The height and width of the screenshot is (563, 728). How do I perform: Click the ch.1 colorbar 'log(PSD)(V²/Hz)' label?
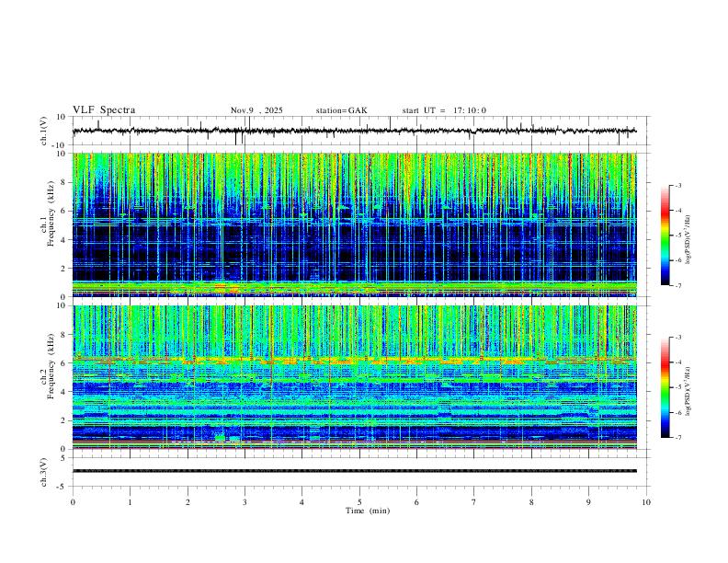tap(688, 240)
